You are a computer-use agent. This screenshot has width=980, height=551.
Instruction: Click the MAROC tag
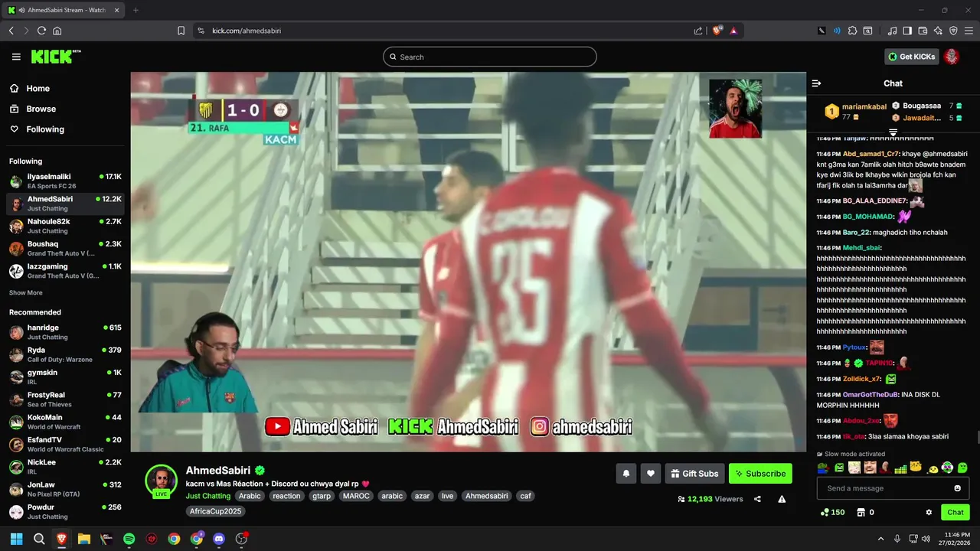356,496
